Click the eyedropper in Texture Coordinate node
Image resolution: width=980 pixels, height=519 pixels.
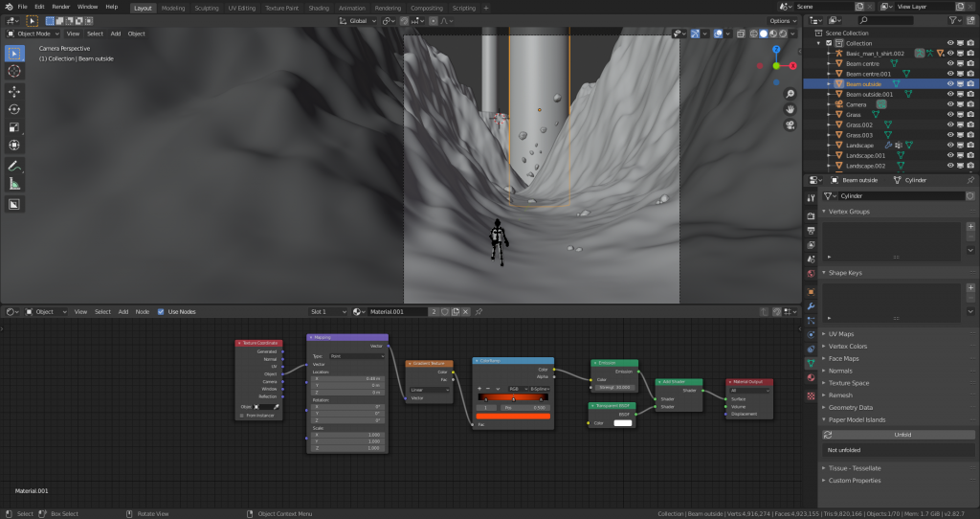tap(277, 407)
